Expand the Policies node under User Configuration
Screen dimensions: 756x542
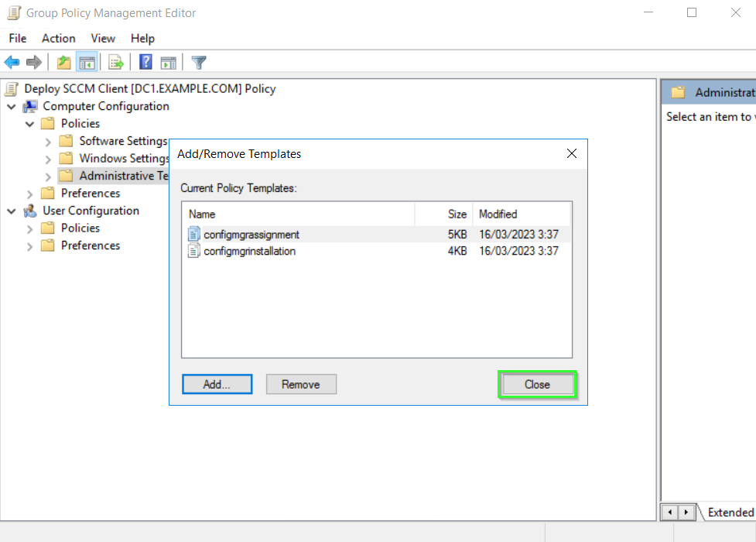point(30,228)
